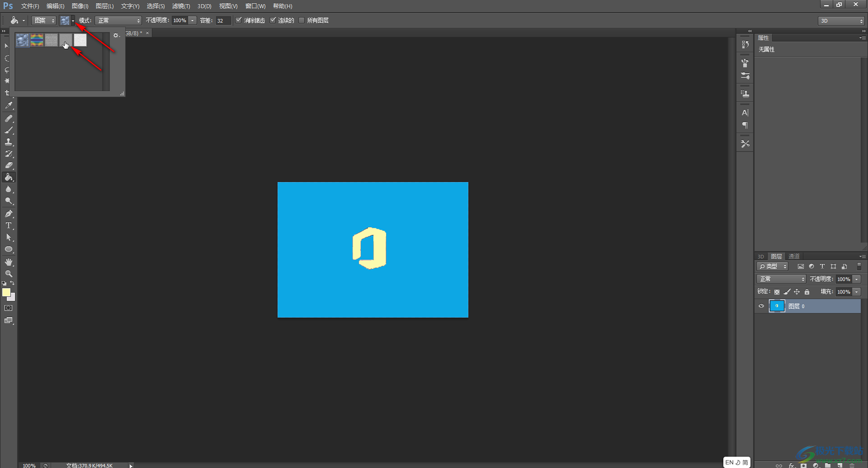868x468 pixels.
Task: Open Paint Bucket tool preset picker
Action: (17, 20)
